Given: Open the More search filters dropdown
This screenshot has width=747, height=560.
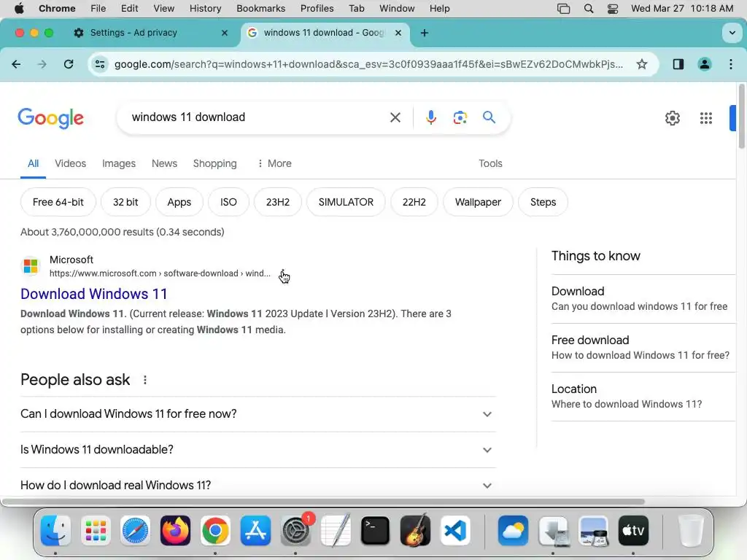Looking at the screenshot, I should pos(274,163).
